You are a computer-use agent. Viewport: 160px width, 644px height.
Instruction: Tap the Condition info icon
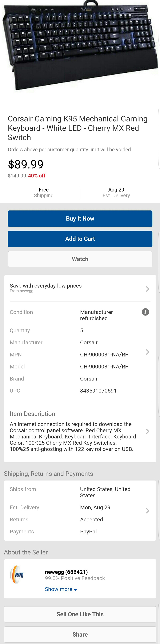[x=145, y=312]
